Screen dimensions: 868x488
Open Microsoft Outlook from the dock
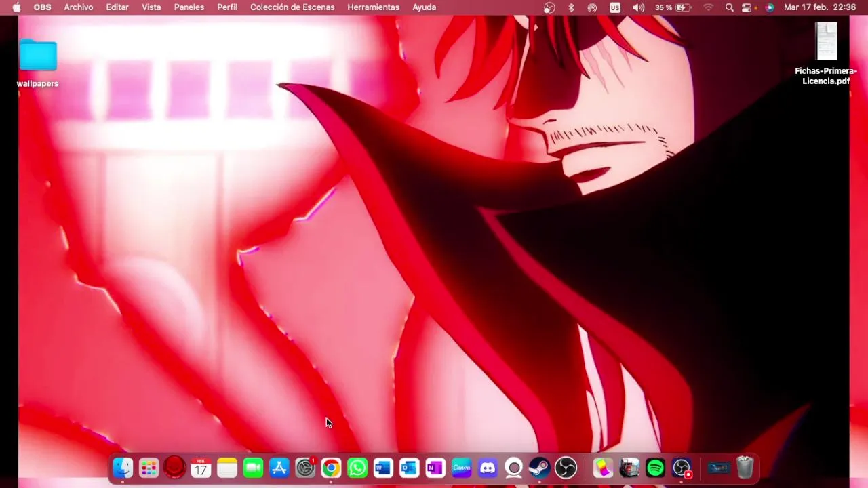410,468
